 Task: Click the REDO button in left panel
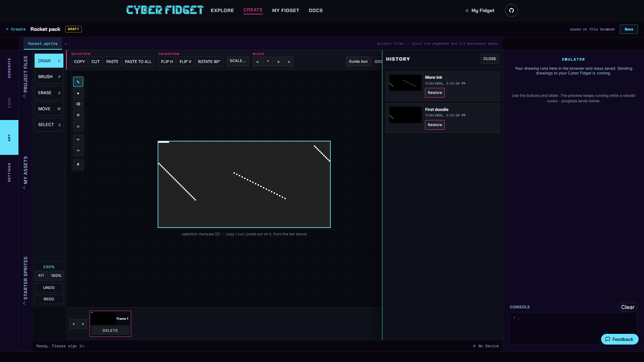pos(49,299)
